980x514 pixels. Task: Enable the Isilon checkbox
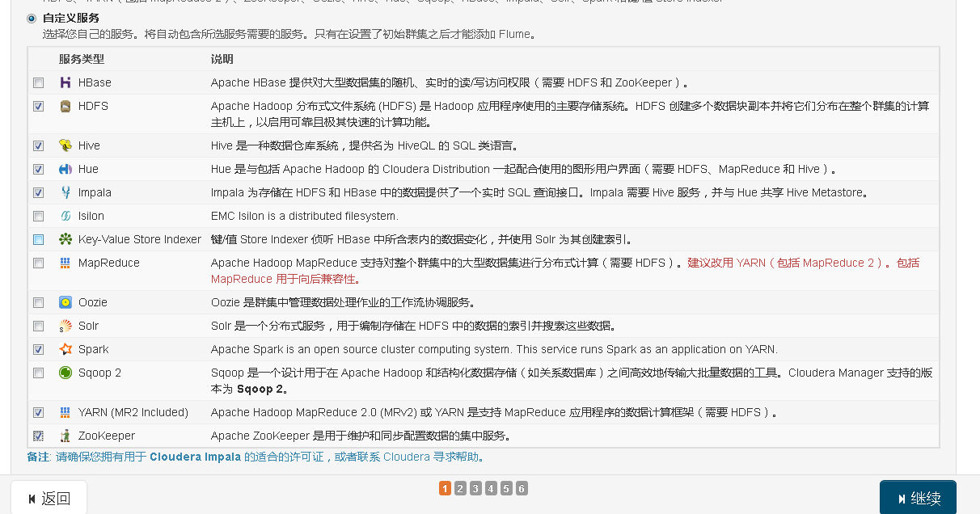[39, 217]
